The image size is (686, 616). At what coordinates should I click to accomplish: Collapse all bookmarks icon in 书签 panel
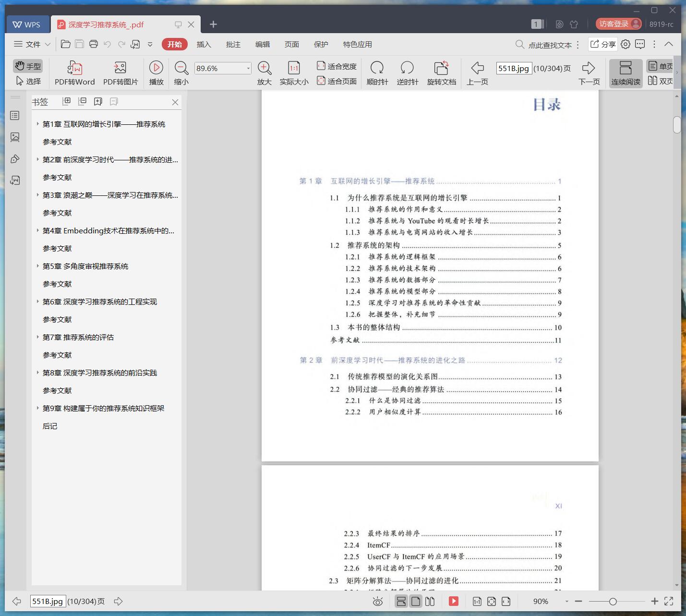(x=83, y=101)
